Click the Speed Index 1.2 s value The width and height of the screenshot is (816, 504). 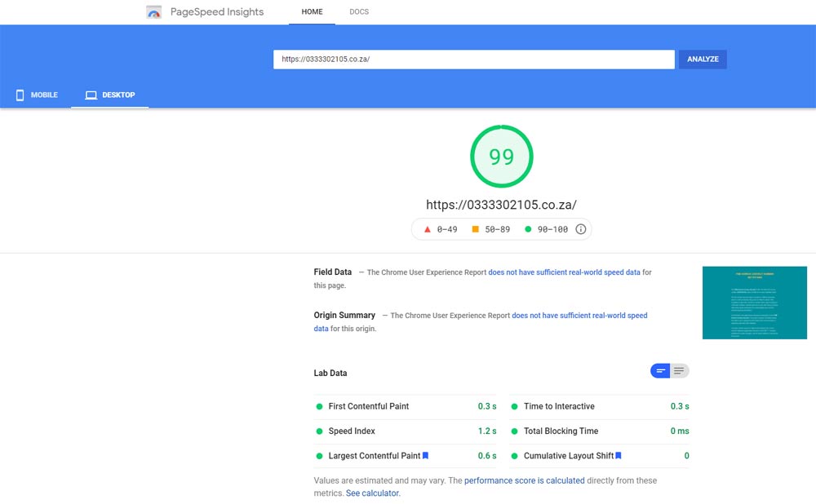pos(487,431)
